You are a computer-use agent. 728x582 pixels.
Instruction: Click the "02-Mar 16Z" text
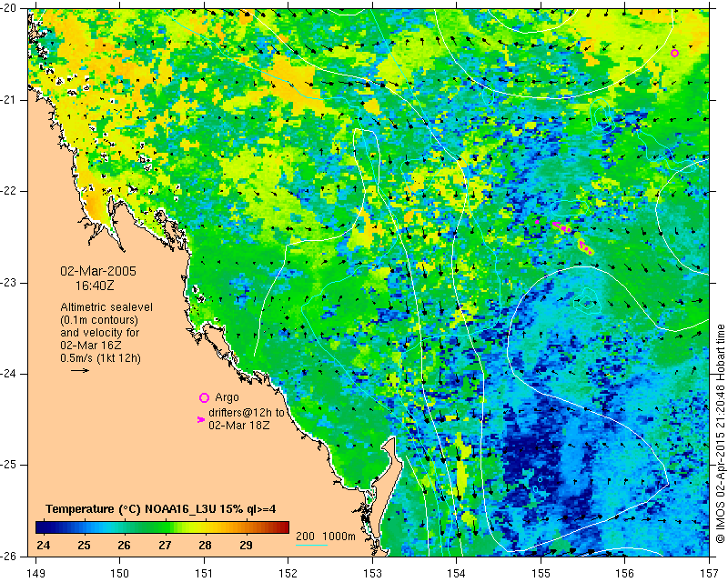(x=91, y=346)
